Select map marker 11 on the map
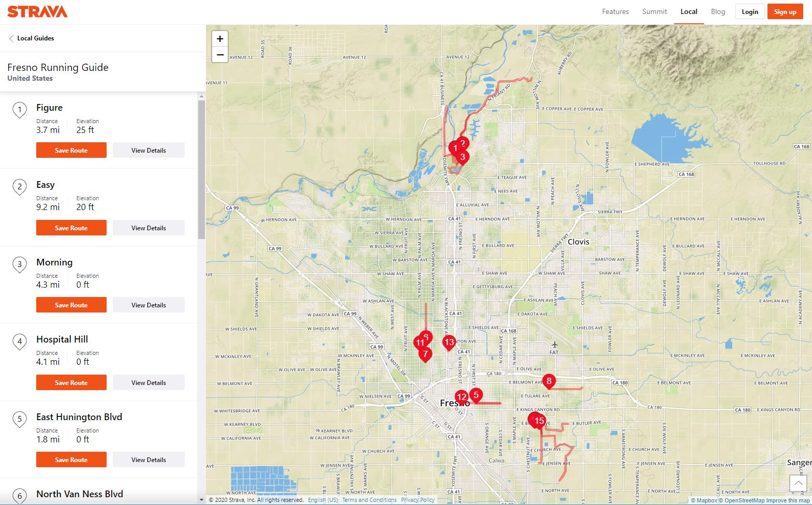This screenshot has width=812, height=505. click(x=420, y=343)
